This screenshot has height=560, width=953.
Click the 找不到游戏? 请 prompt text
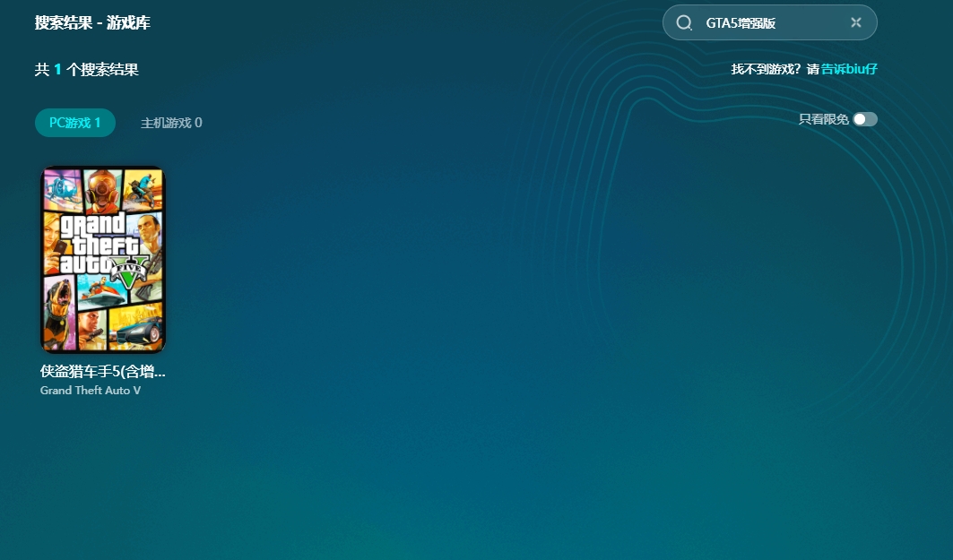coord(775,69)
